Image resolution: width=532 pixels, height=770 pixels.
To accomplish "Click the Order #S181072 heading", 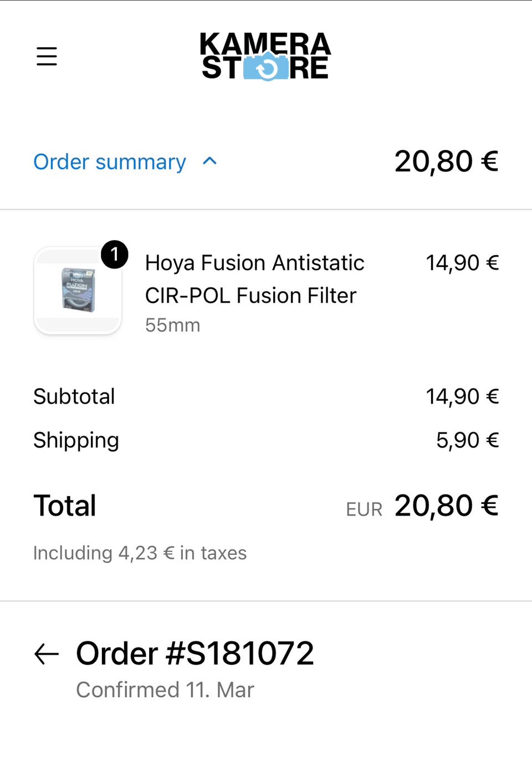I will pos(195,654).
